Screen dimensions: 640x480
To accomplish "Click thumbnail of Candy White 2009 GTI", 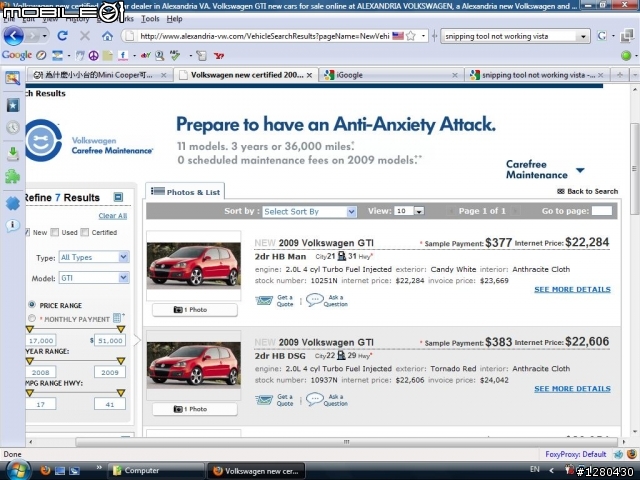I will [194, 265].
